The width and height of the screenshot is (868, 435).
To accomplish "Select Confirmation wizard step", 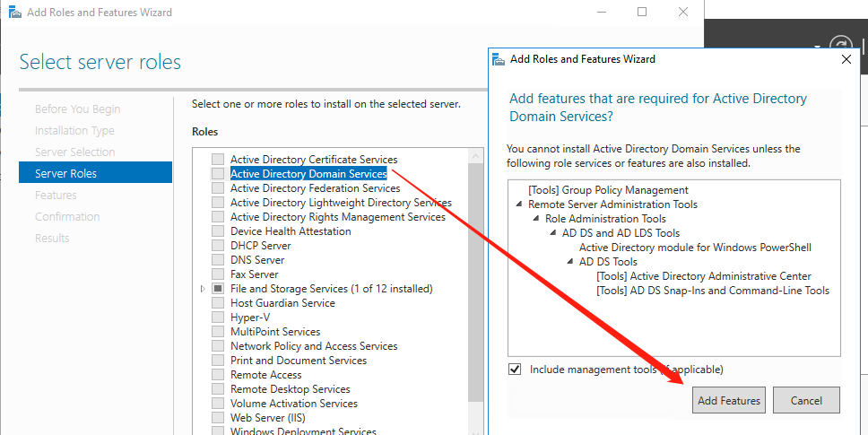I will coord(67,217).
